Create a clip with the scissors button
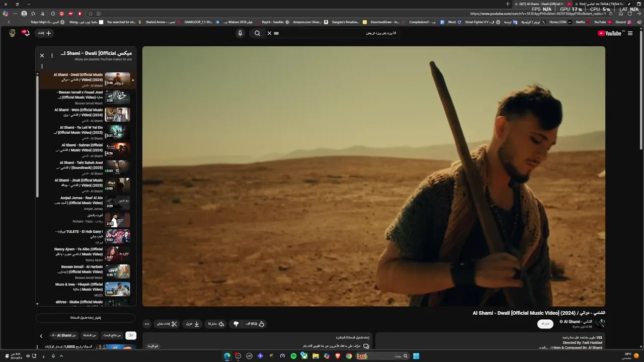 point(167,324)
